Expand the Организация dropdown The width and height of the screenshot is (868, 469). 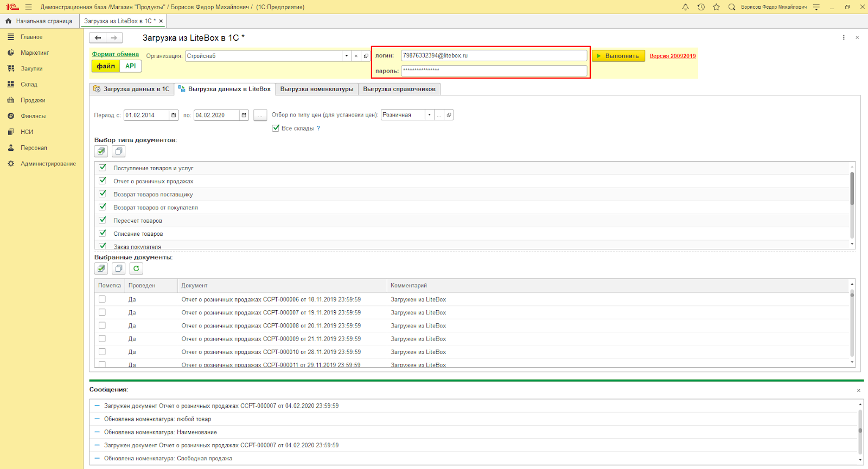tap(346, 56)
